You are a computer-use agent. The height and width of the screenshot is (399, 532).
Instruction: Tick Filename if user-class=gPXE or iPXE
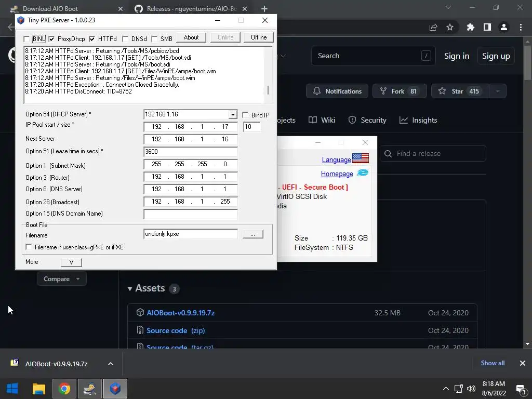point(29,247)
